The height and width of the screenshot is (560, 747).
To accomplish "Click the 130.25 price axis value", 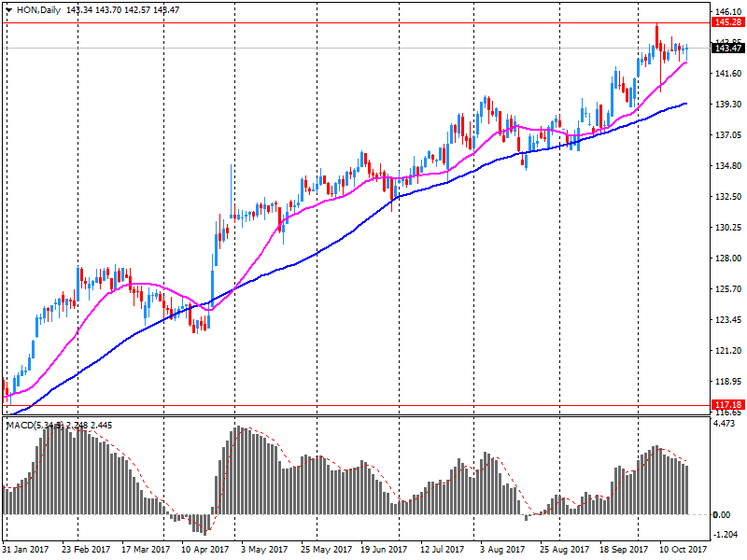I will [x=729, y=228].
